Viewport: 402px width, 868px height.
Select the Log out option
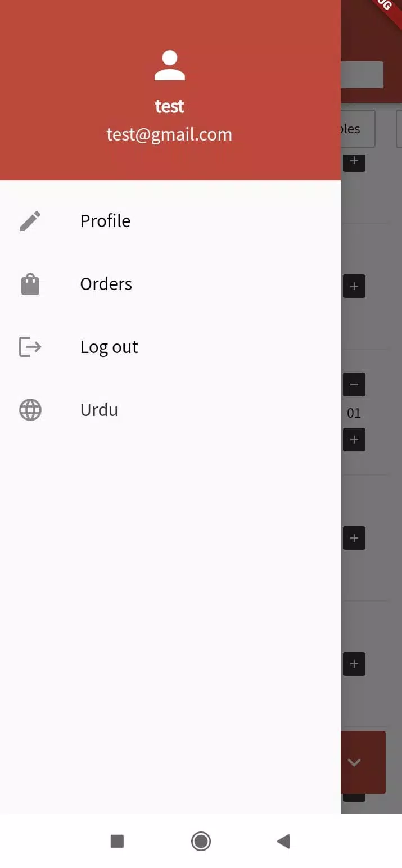pyautogui.click(x=170, y=347)
